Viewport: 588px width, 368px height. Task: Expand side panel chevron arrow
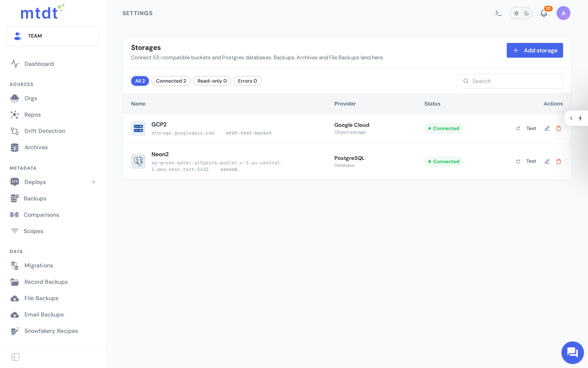click(571, 118)
